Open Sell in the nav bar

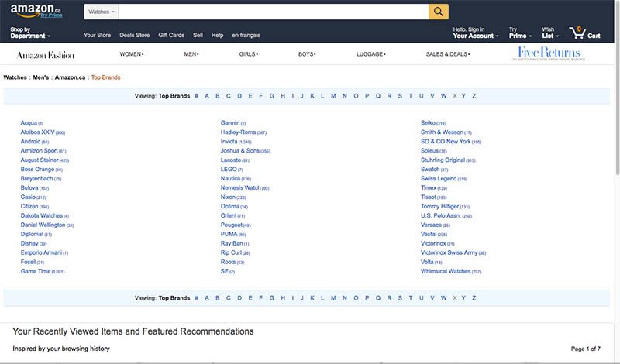(198, 35)
